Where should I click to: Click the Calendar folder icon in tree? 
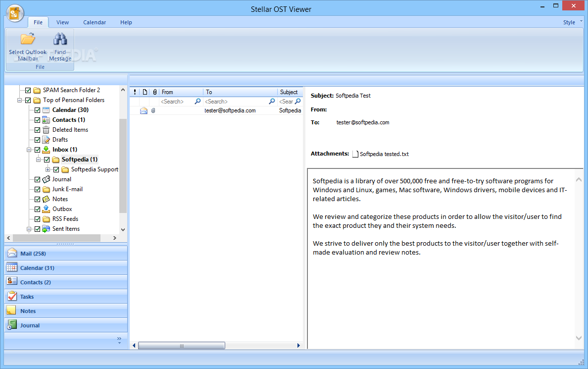point(46,110)
